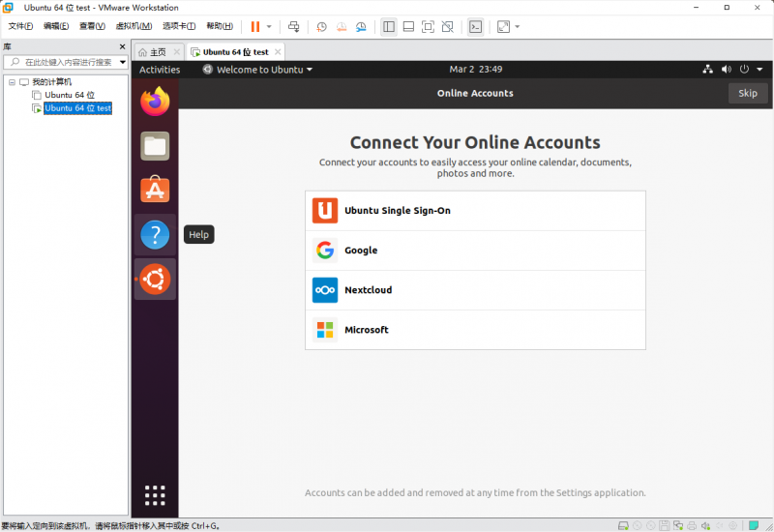Open the Ubuntu system power menu

749,70
